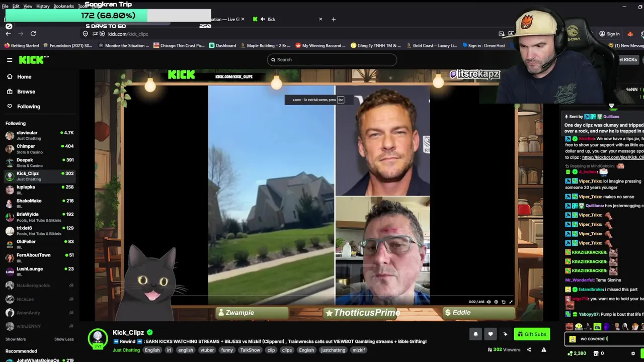Click the Just Chatting category link
Image resolution: width=644 pixels, height=362 pixels.
coord(126,350)
